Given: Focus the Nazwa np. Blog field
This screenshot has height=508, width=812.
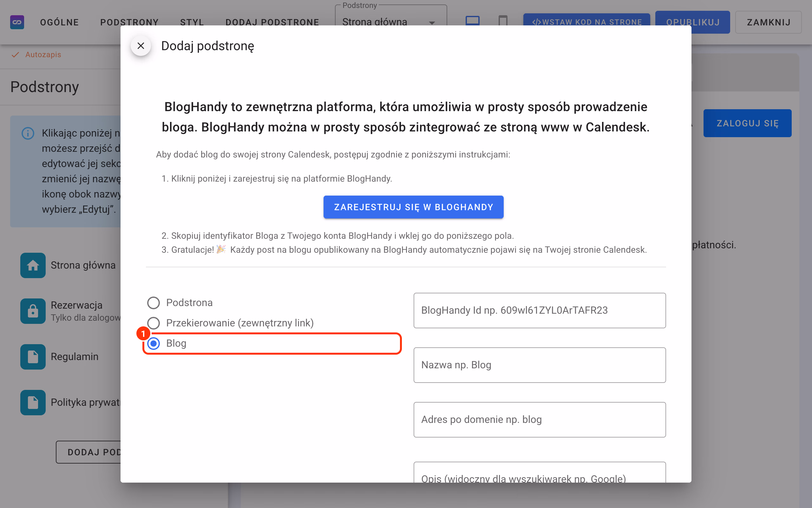Looking at the screenshot, I should (540, 365).
